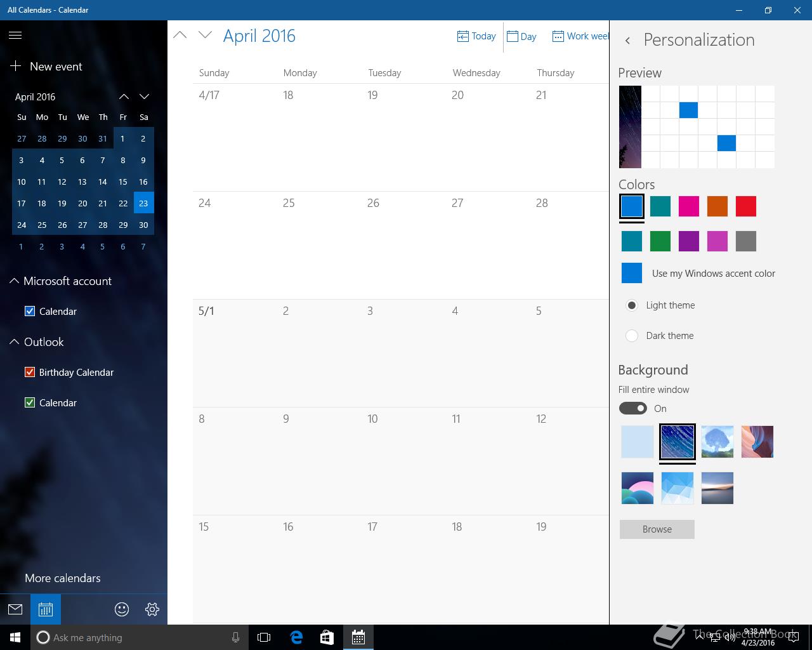Viewport: 812px width, 650px height.
Task: Switch to the Mail app icon
Action: (15, 609)
